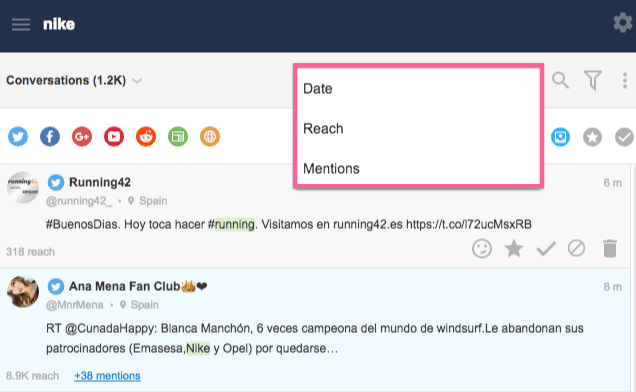
Task: Toggle the blue inbox status filter
Action: tap(561, 137)
